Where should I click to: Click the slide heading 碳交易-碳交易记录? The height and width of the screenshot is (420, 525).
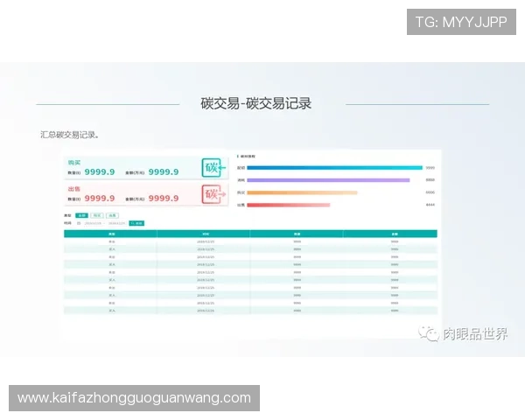256,103
